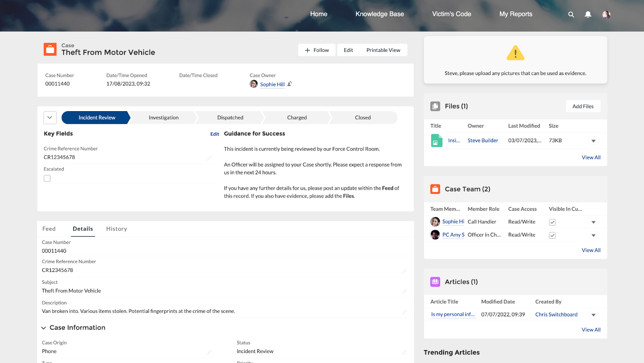
Task: Open the Files (1) heading link
Action: 456,106
